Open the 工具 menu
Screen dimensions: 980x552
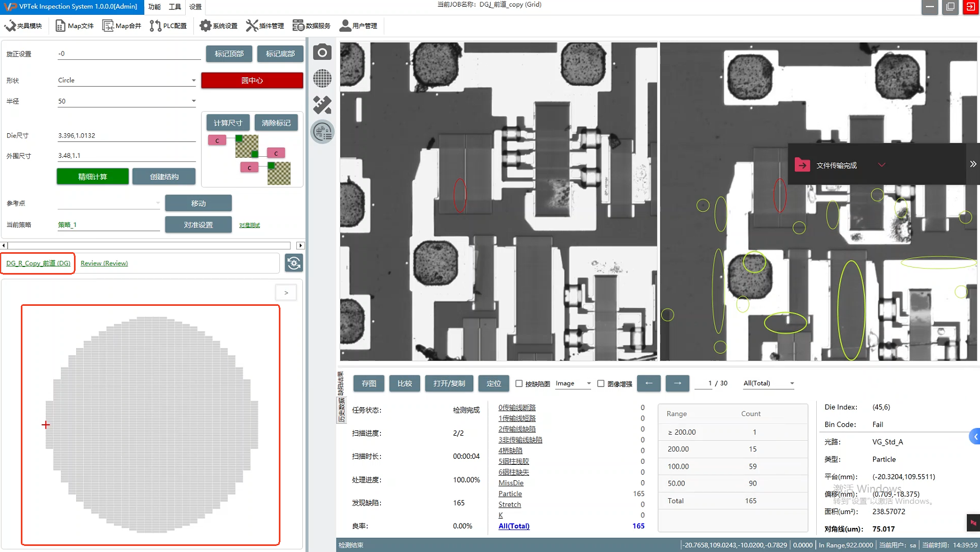click(175, 7)
